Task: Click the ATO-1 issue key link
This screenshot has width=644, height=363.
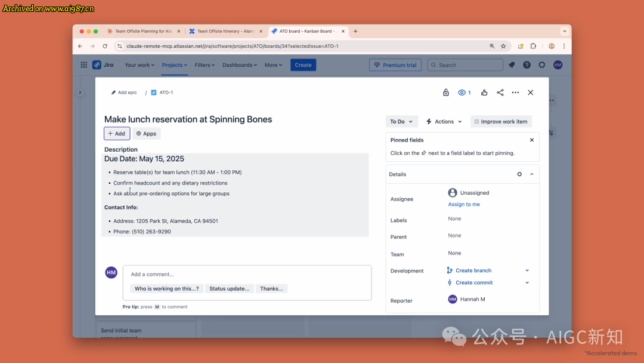Action: tap(166, 93)
